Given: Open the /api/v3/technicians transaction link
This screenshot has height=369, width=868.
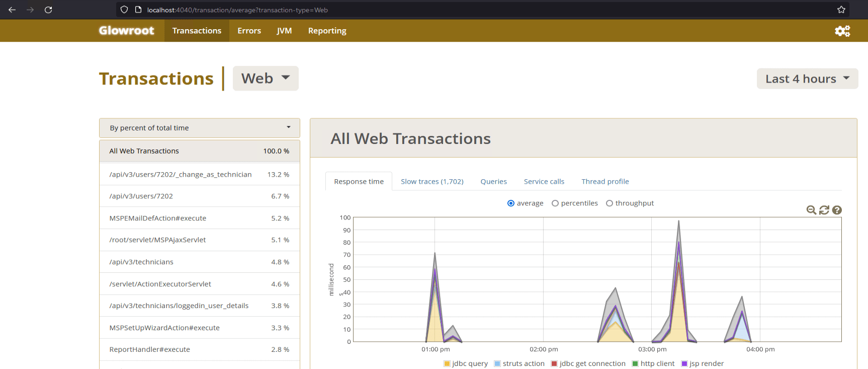Looking at the screenshot, I should [x=141, y=262].
